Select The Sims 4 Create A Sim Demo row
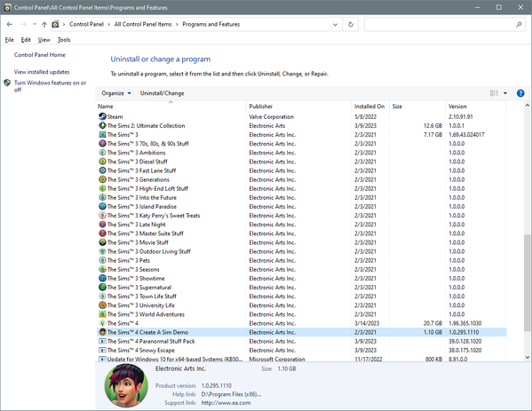The width and height of the screenshot is (532, 411). 301,332
